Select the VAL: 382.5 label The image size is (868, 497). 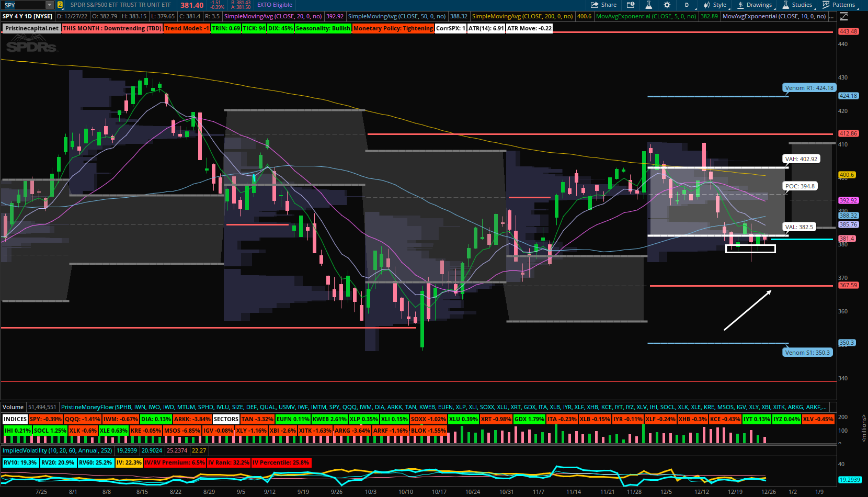point(799,227)
